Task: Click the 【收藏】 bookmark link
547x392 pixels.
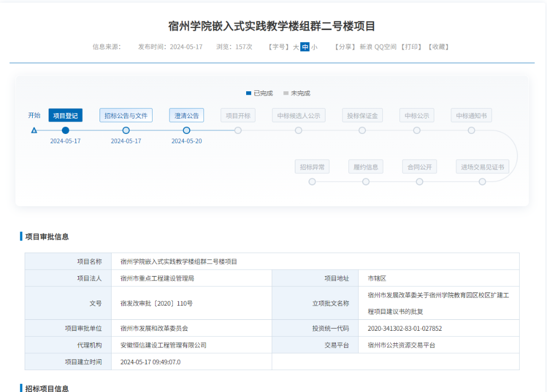Action: click(439, 46)
